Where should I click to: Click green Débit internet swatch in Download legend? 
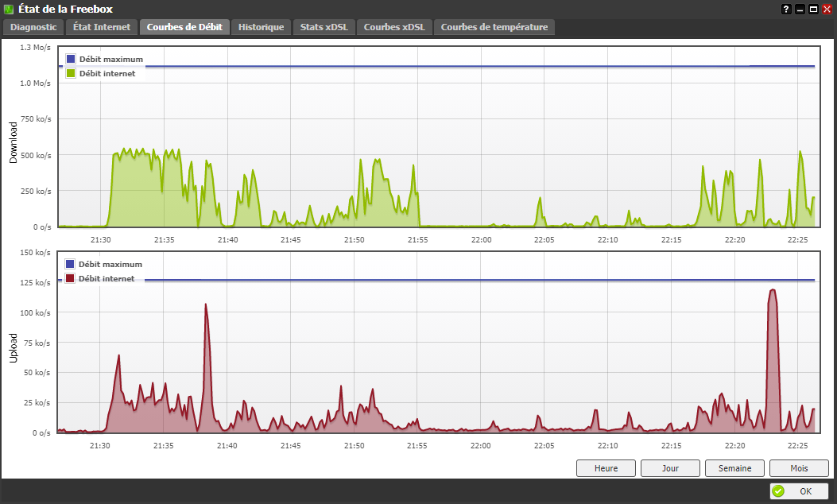click(x=71, y=74)
